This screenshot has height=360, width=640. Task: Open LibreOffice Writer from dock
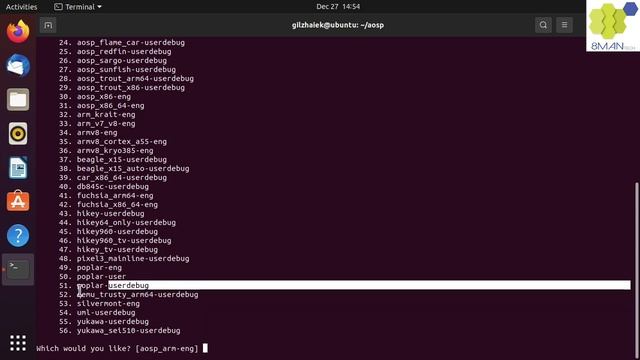18,167
